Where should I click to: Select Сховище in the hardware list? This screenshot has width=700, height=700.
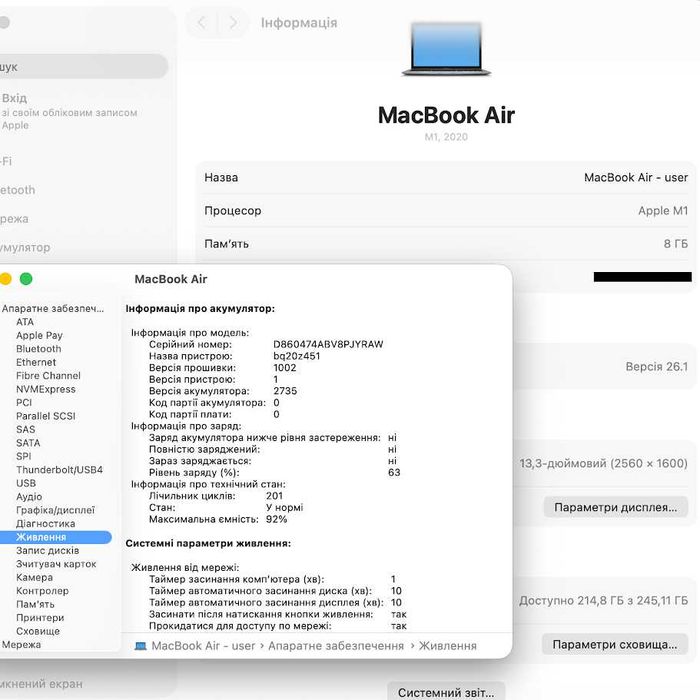[x=38, y=631]
